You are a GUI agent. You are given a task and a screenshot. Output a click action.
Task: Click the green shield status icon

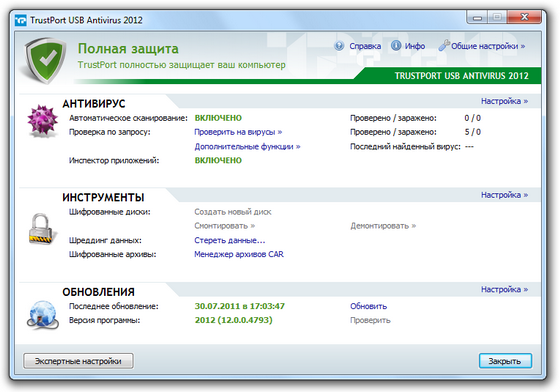[x=45, y=60]
